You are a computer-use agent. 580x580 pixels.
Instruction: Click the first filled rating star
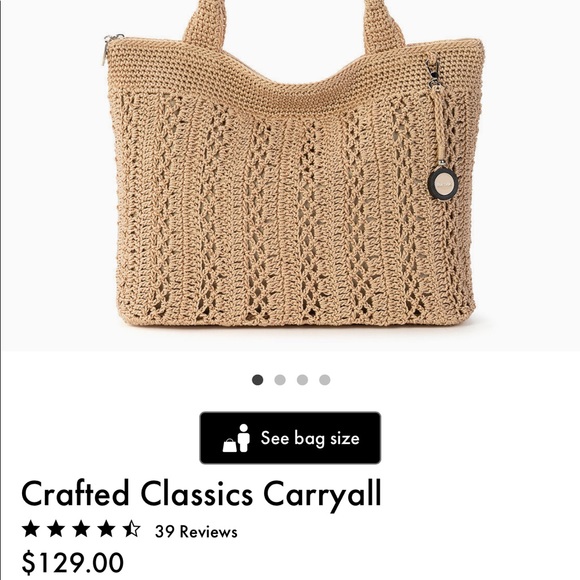(x=31, y=529)
